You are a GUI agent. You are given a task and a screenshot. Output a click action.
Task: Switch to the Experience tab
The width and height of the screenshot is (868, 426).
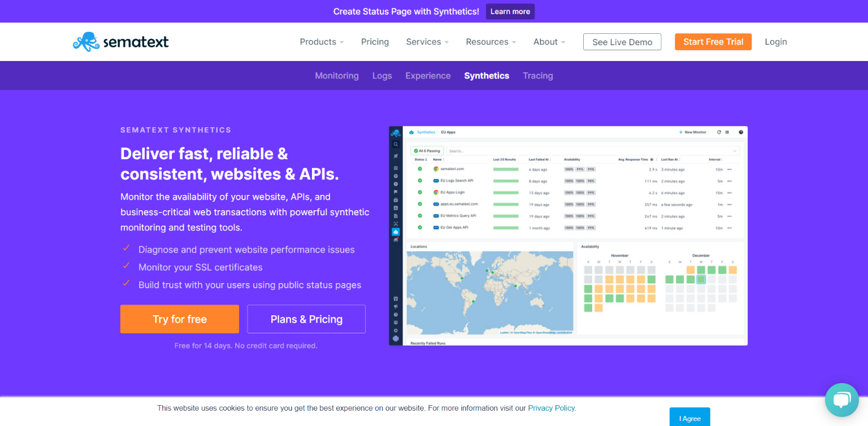point(428,76)
